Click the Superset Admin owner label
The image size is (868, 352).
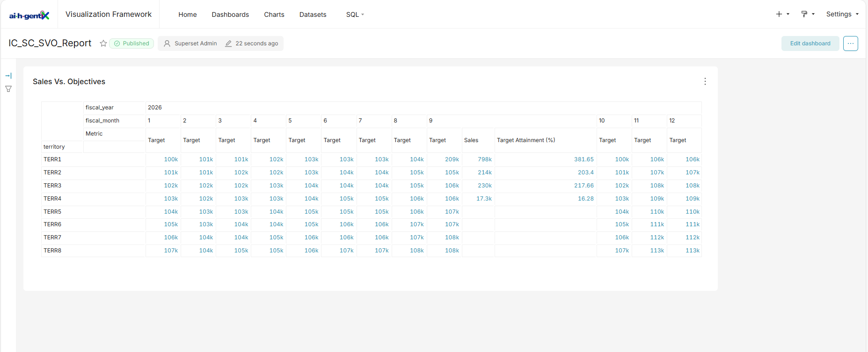pos(190,43)
